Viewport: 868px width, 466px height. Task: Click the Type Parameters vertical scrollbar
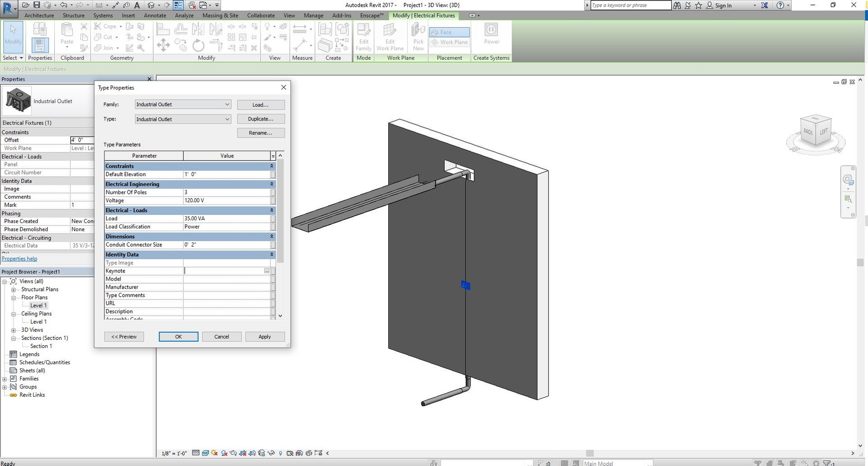[x=280, y=235]
